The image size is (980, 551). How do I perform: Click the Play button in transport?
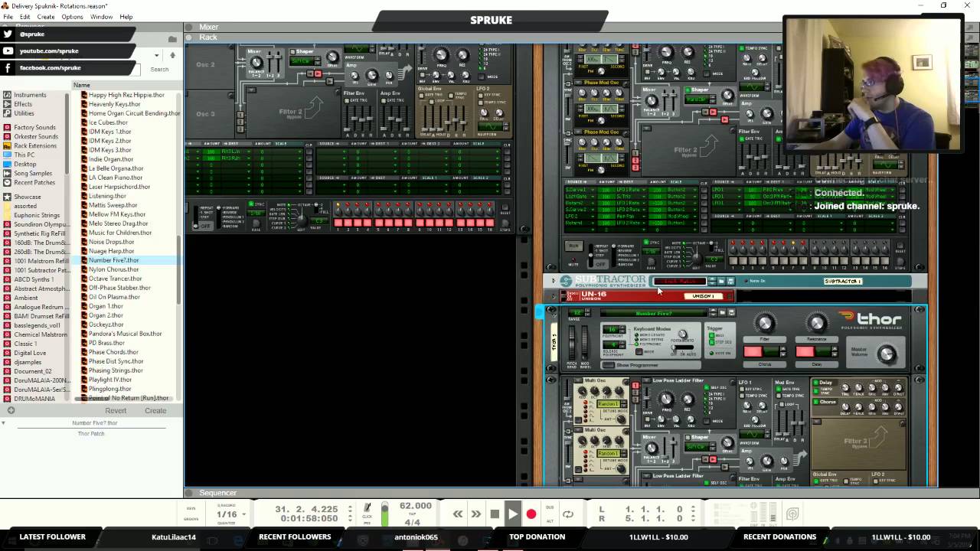513,514
